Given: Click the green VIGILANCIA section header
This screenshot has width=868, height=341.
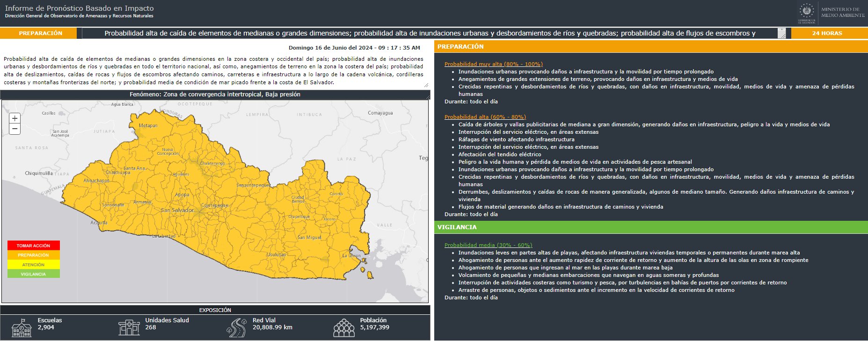Looking at the screenshot, I should click(x=651, y=227).
